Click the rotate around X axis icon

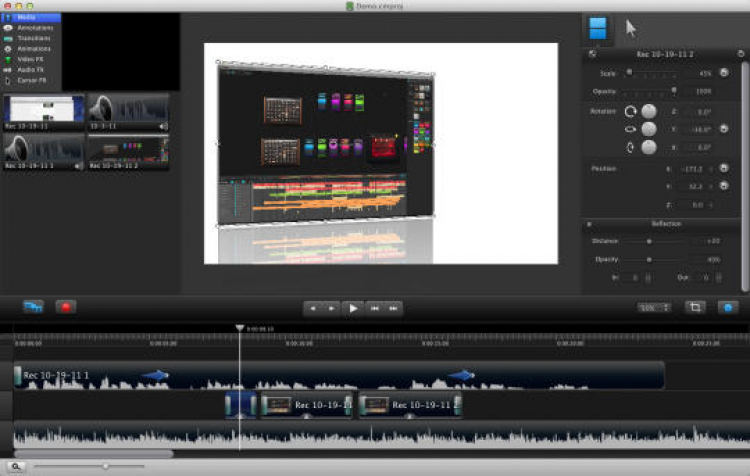tap(630, 147)
